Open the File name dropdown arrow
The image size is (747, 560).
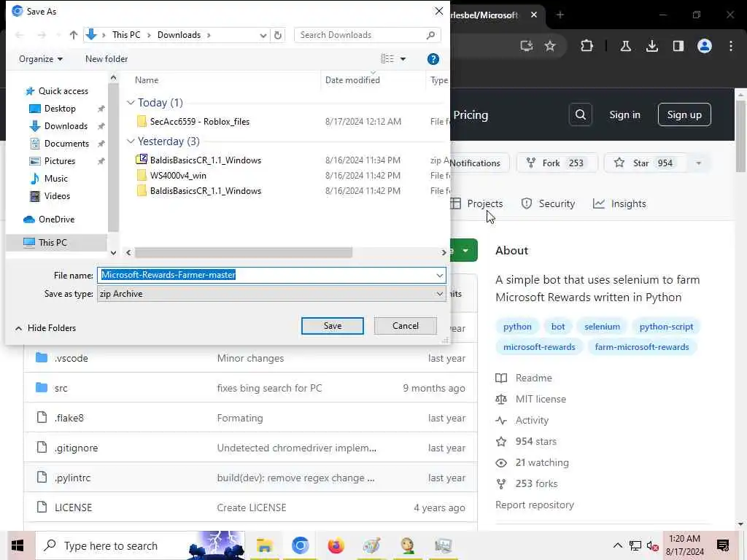click(439, 275)
